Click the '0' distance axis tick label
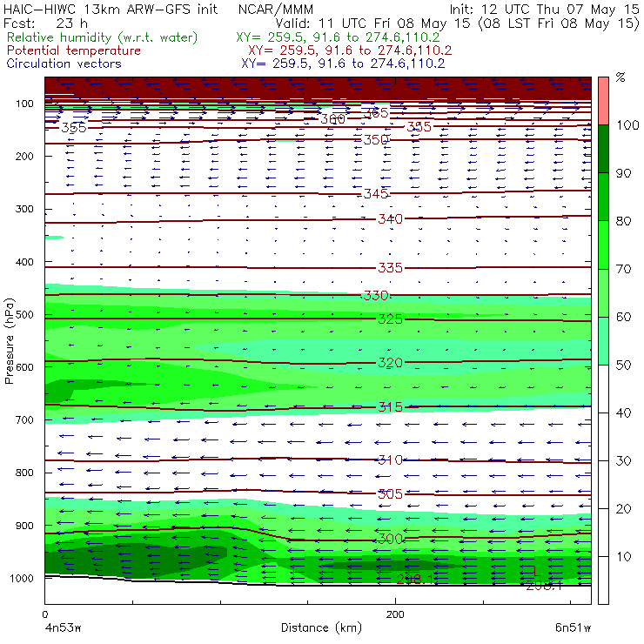 pyautogui.click(x=44, y=614)
